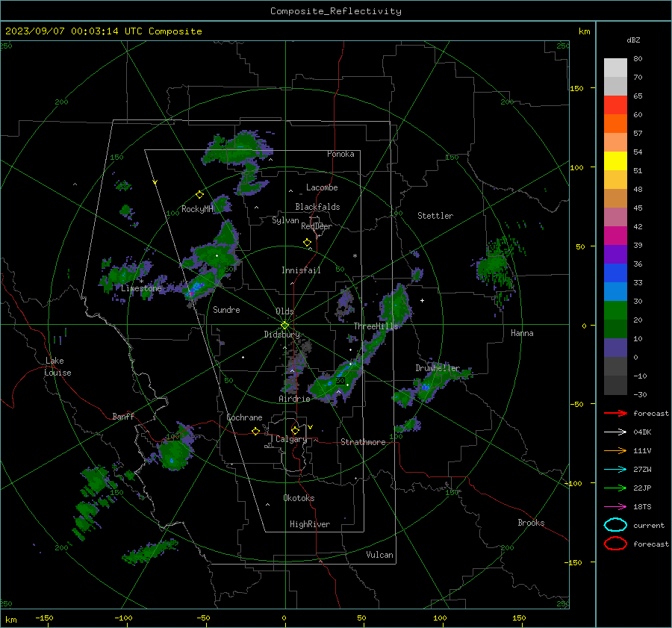Click the Limestone map label
Viewport: 672px width, 628px height.
pyautogui.click(x=141, y=288)
